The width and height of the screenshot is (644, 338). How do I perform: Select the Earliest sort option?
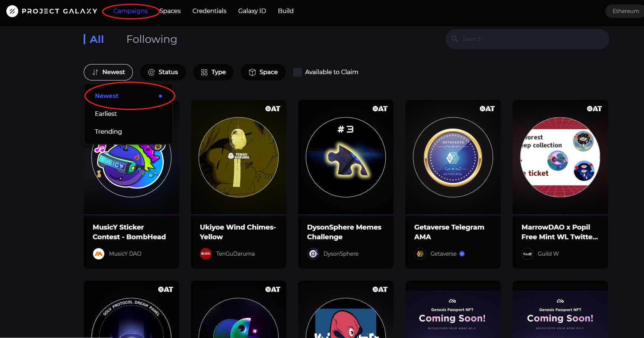[x=106, y=114]
